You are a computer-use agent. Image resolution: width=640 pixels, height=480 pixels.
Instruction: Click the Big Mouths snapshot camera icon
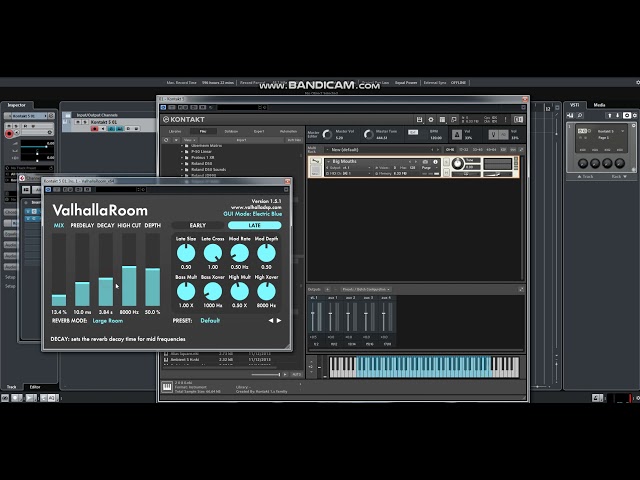[425, 162]
